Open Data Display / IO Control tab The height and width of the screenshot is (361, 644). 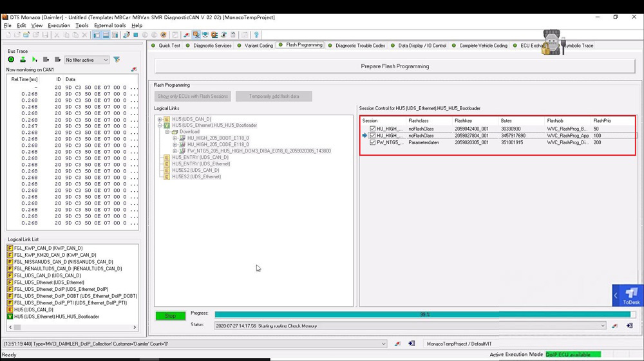[418, 46]
